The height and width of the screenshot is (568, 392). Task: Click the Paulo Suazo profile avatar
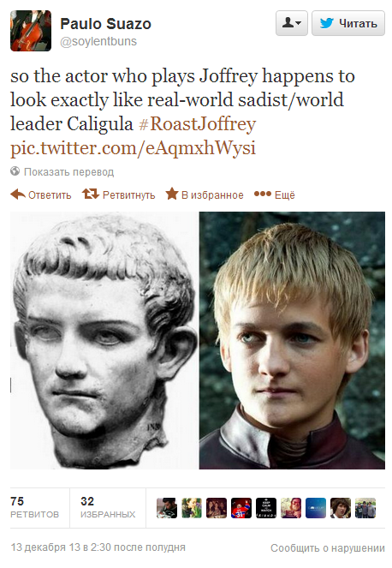tap(31, 31)
